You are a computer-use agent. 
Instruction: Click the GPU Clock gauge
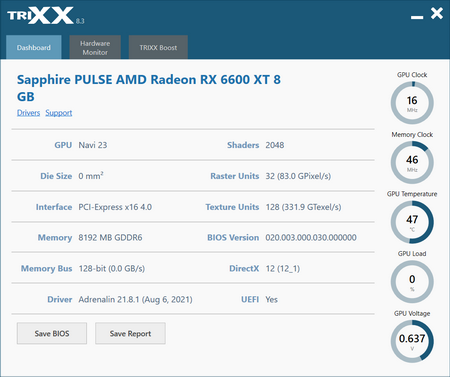point(412,103)
